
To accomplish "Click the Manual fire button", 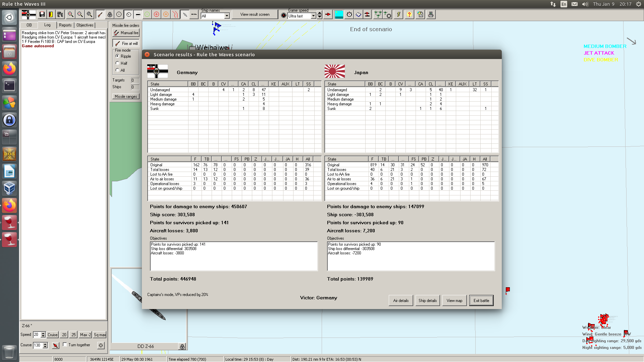I will (126, 33).
